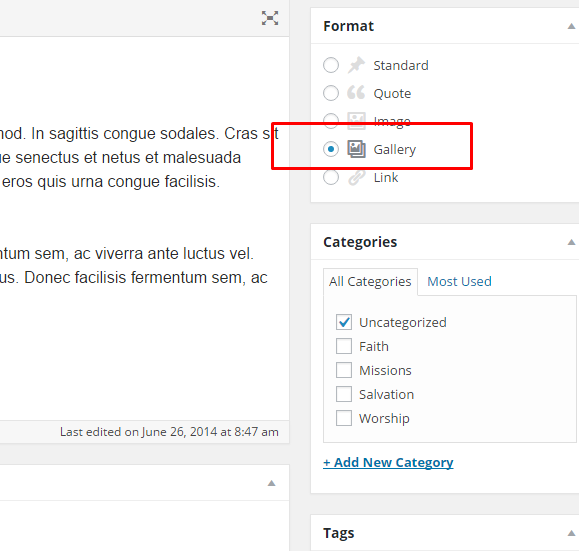Collapse the Categories panel arrow

571,242
